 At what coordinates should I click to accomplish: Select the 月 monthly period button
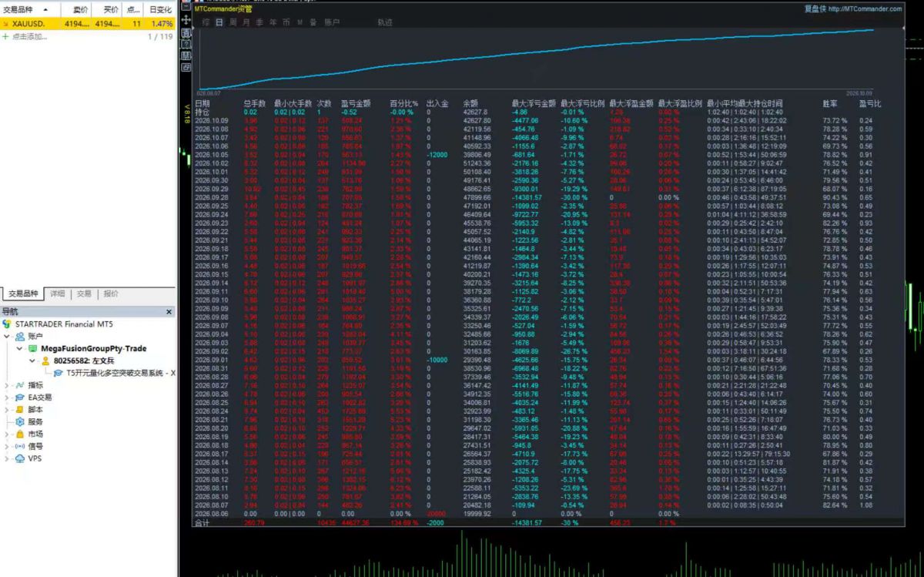pyautogui.click(x=246, y=22)
